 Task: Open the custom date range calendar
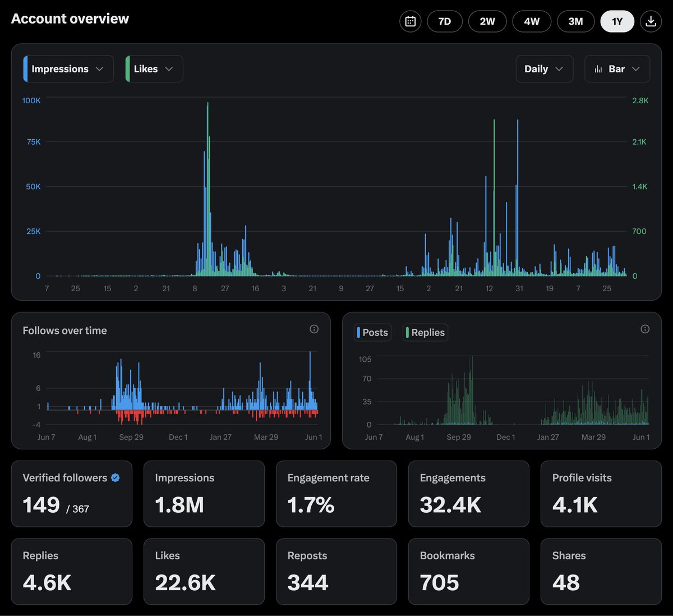(x=411, y=21)
